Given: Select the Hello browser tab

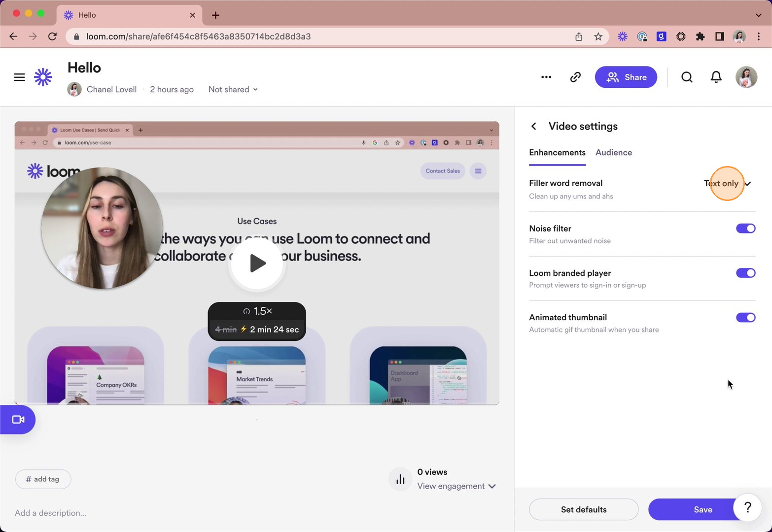Looking at the screenshot, I should click(x=129, y=15).
